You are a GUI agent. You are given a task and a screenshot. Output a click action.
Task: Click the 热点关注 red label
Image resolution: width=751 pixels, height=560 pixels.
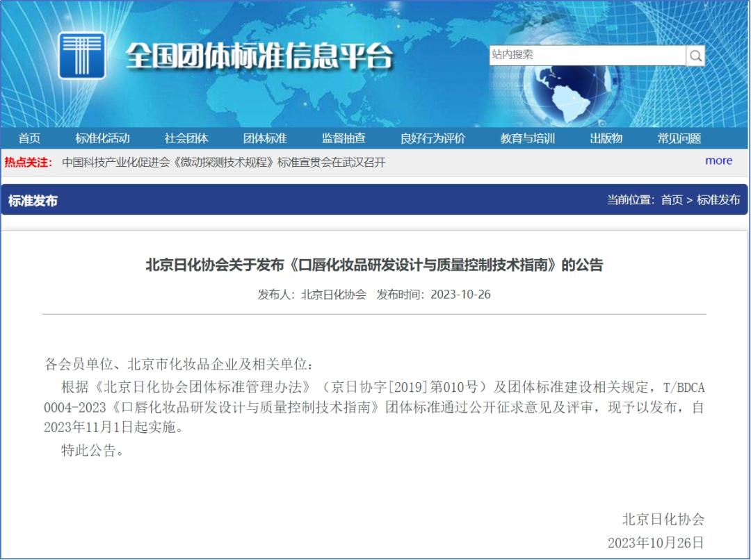pyautogui.click(x=29, y=163)
